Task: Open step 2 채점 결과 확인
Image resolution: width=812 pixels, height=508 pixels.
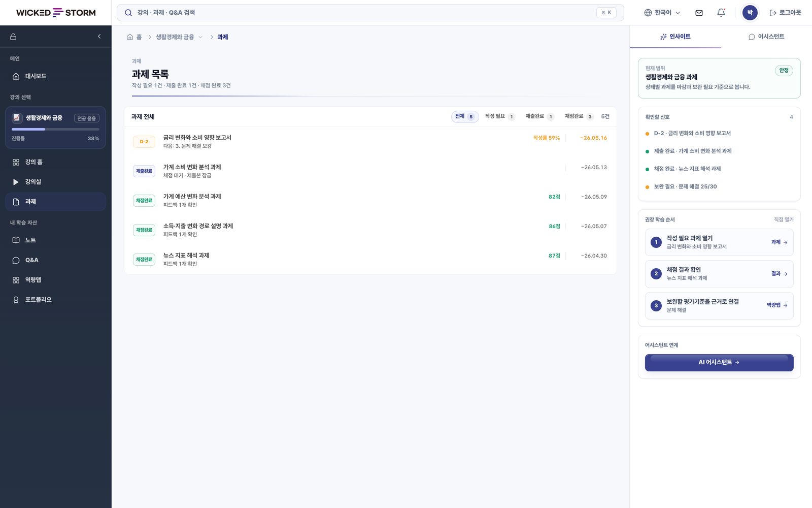Action: click(x=719, y=274)
